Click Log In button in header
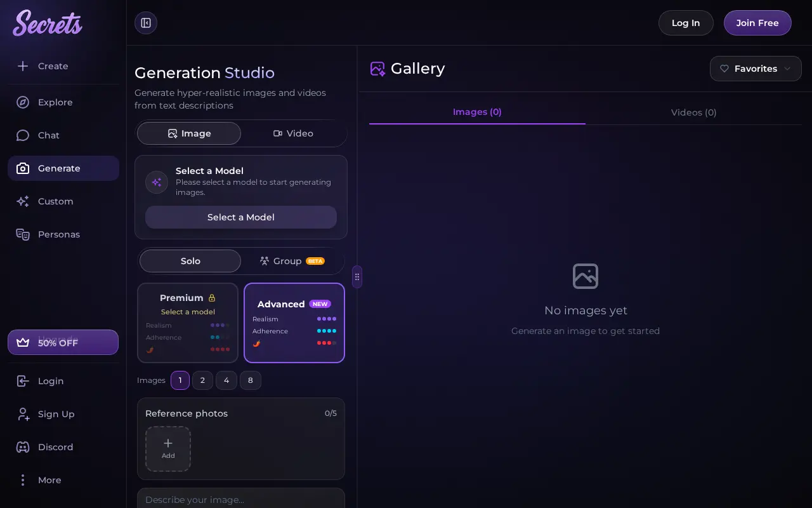Screen dimensions: 812x508 [x=686, y=23]
